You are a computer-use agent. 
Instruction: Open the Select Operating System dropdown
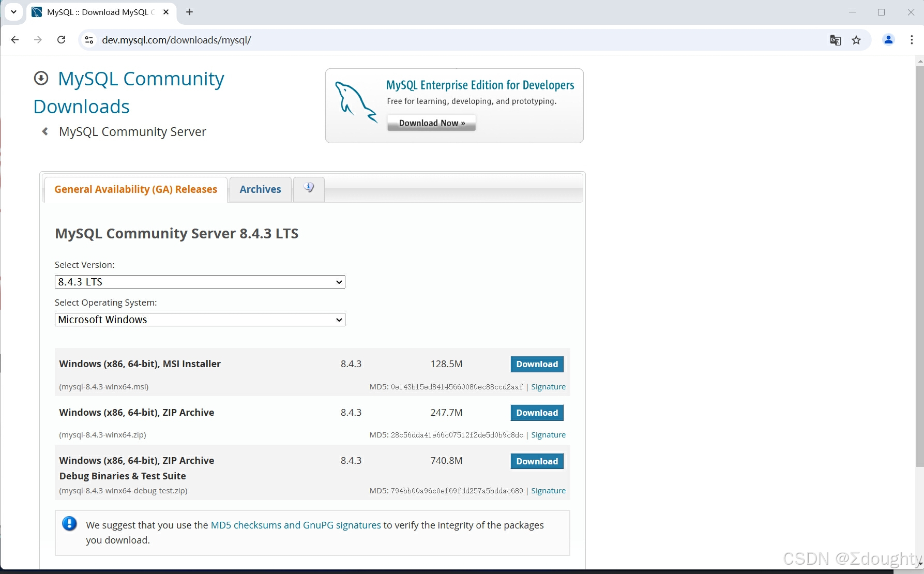coord(200,320)
